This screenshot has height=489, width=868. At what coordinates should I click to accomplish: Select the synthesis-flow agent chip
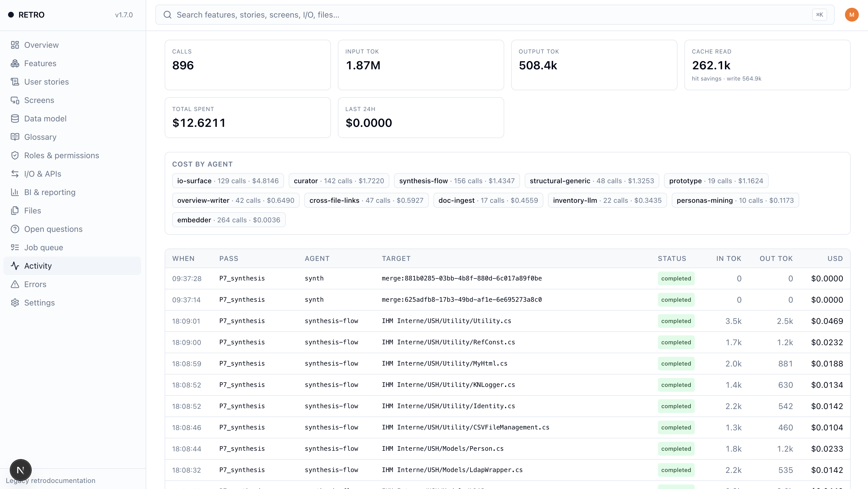[x=457, y=181]
